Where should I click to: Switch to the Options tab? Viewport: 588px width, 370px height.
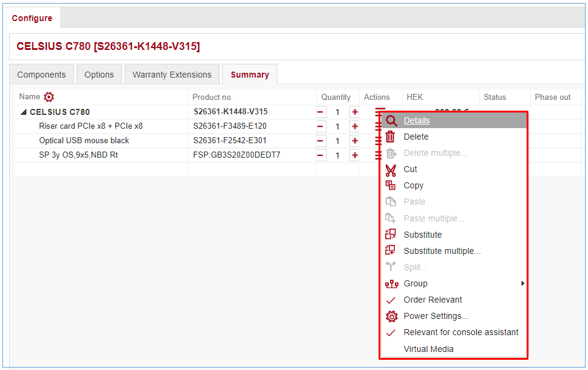tap(99, 75)
